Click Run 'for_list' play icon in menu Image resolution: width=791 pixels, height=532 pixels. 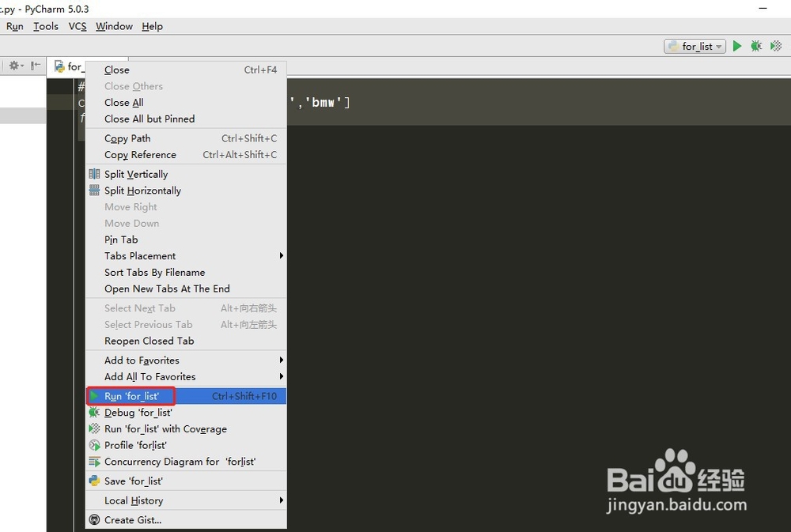[94, 396]
